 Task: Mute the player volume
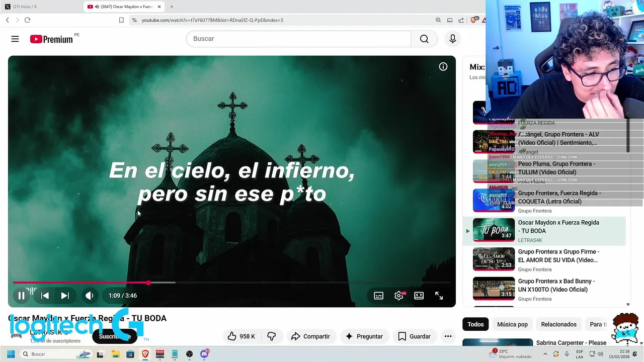coord(89,296)
